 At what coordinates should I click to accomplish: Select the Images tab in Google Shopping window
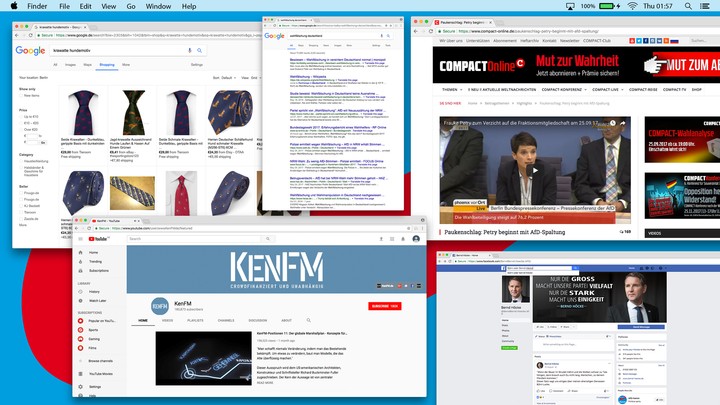(70, 65)
